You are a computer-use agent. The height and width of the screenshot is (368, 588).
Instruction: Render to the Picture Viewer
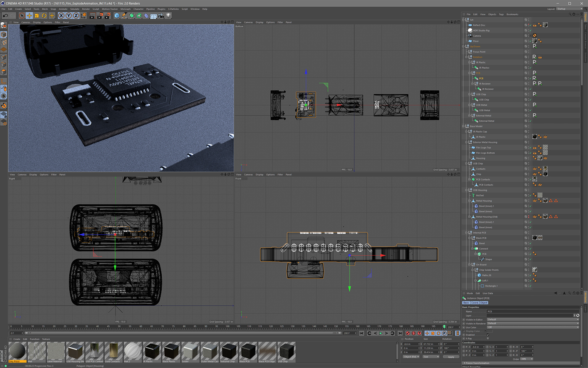click(x=100, y=16)
